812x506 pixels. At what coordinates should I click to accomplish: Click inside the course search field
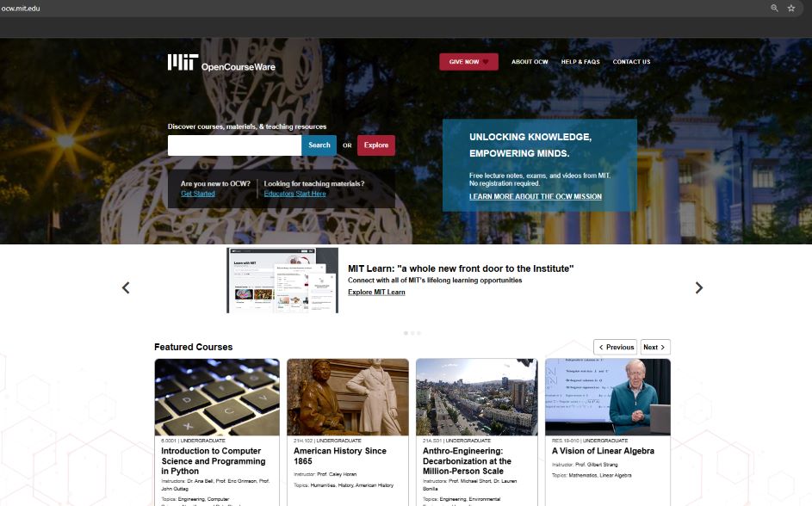tap(234, 145)
